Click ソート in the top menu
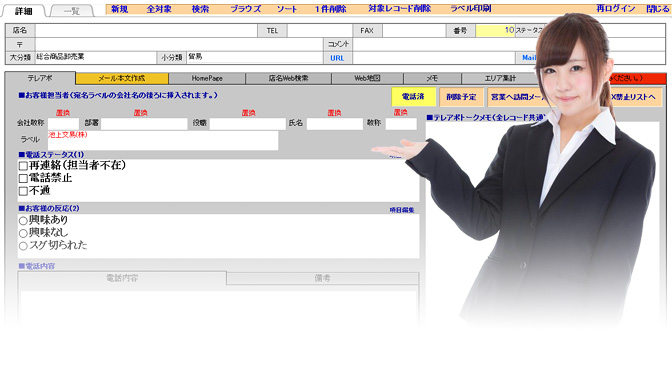672x372 pixels. [x=287, y=9]
